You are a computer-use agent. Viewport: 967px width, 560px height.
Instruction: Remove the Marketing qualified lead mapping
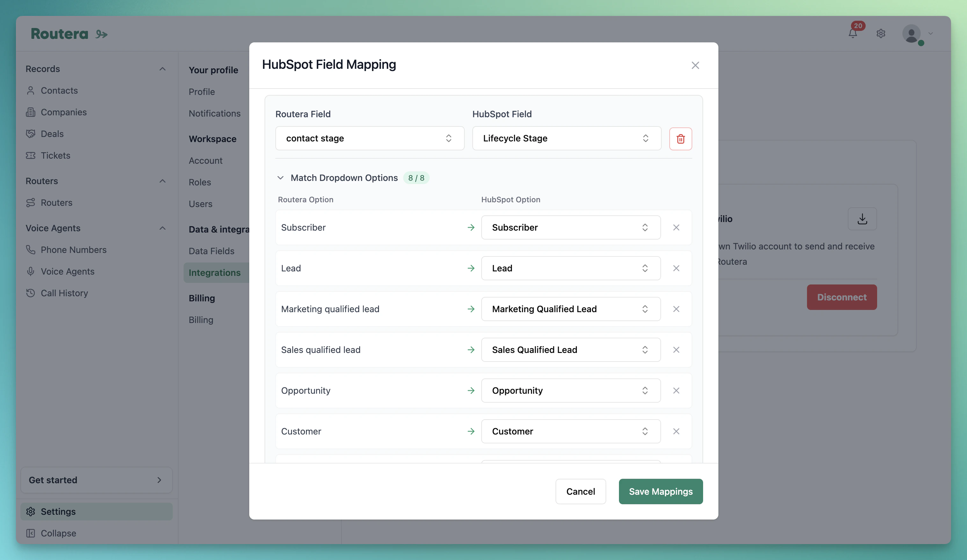pyautogui.click(x=676, y=309)
